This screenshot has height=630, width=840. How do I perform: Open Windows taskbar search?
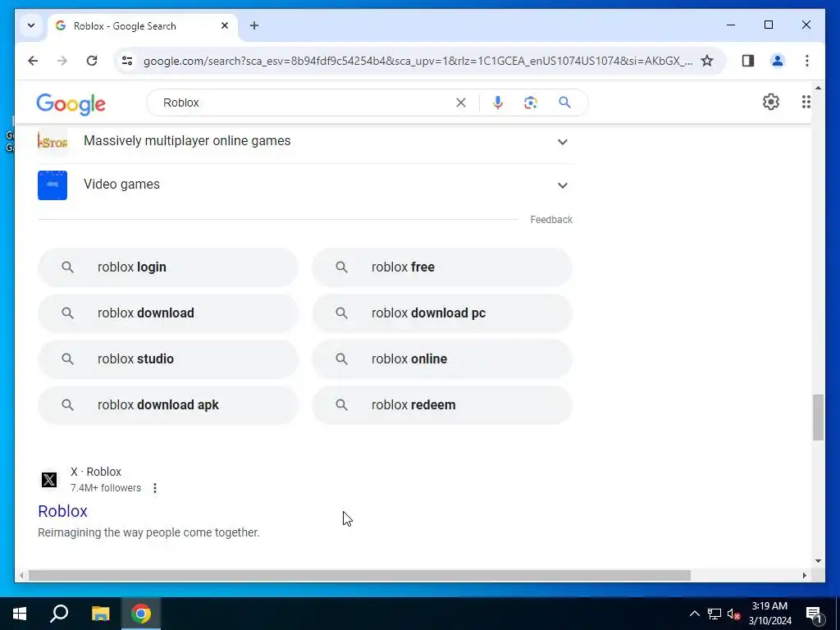pyautogui.click(x=59, y=614)
